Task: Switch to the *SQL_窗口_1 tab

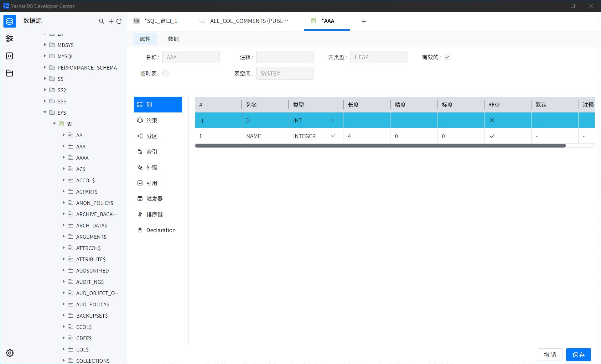Action: (156, 21)
